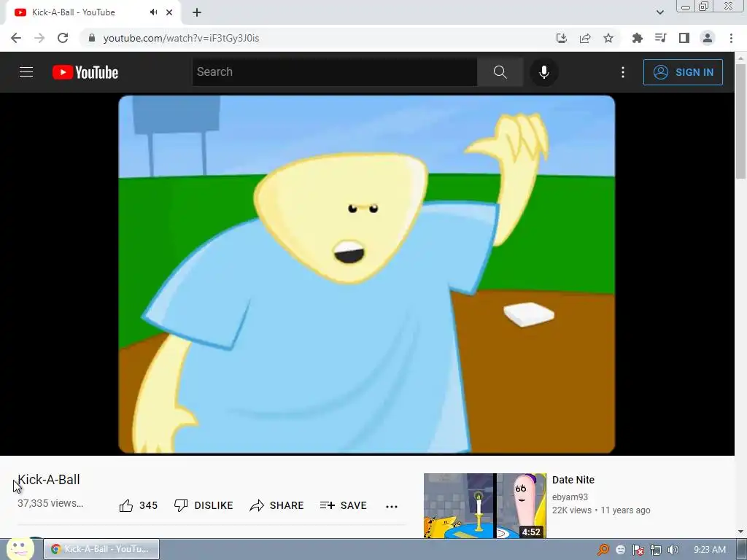
Task: Click the video player to pause
Action: [x=366, y=274]
